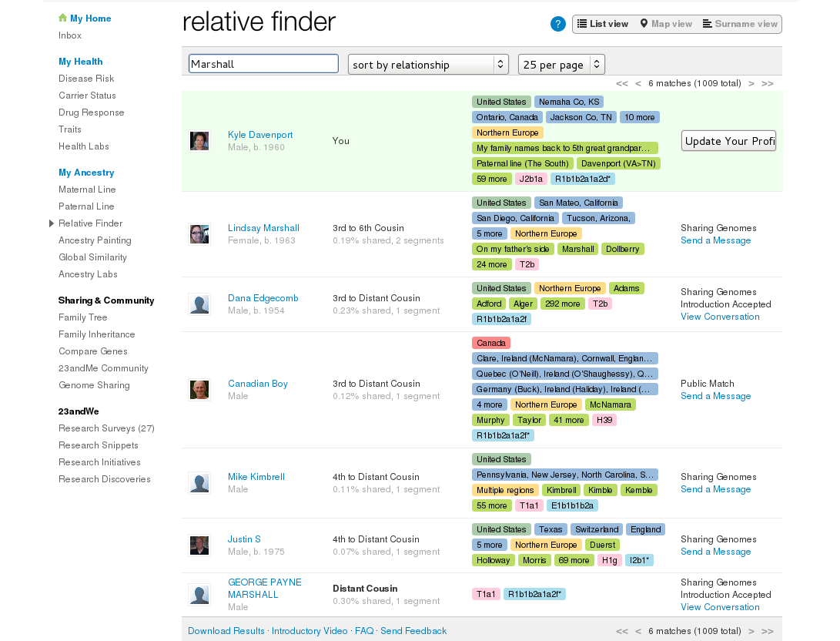Screen dimensions: 840x641
Task: Jump to last page using bottom >> arrows
Action: coord(768,631)
